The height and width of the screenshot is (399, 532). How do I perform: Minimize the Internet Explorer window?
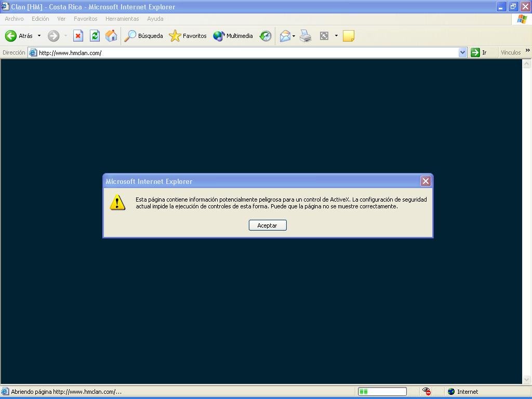[501, 6]
